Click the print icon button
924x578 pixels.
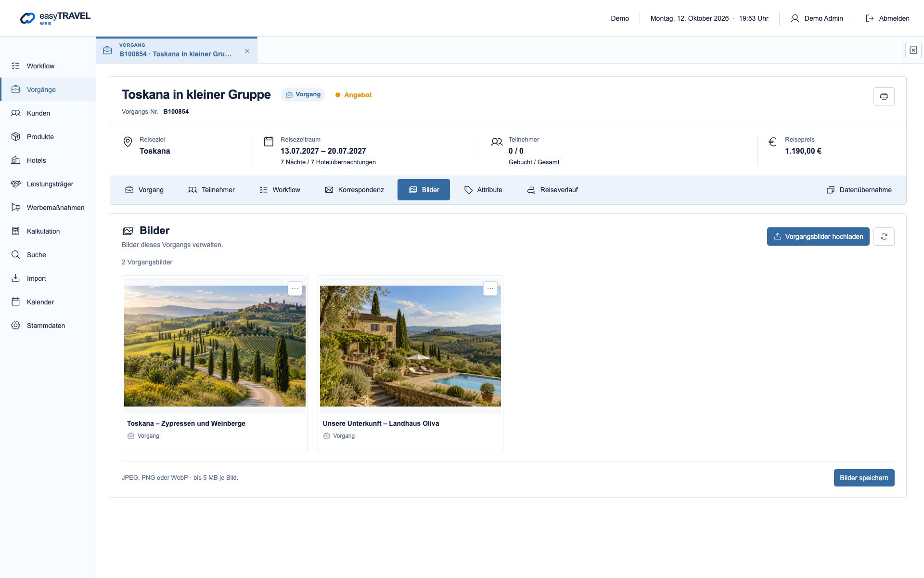(x=884, y=96)
